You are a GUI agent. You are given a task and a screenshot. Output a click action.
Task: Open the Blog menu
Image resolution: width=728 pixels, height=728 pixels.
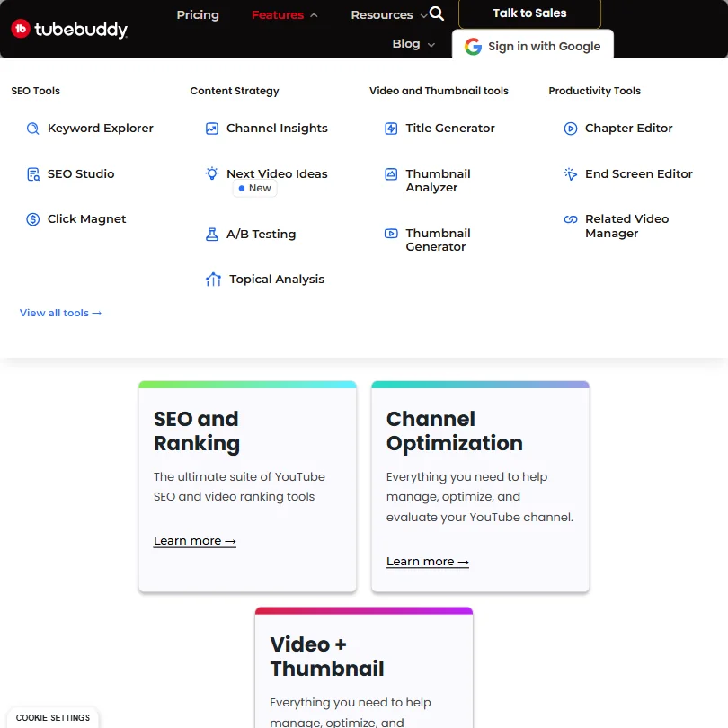click(x=406, y=44)
